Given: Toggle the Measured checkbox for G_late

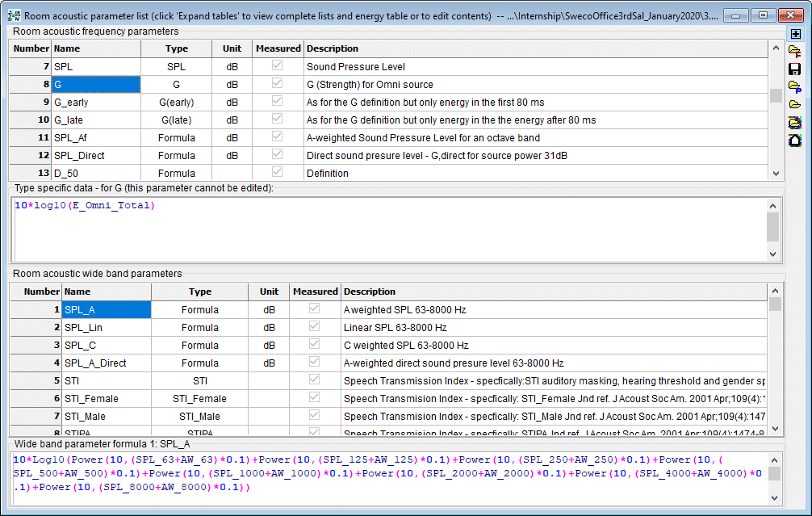Looking at the screenshot, I should pyautogui.click(x=278, y=118).
